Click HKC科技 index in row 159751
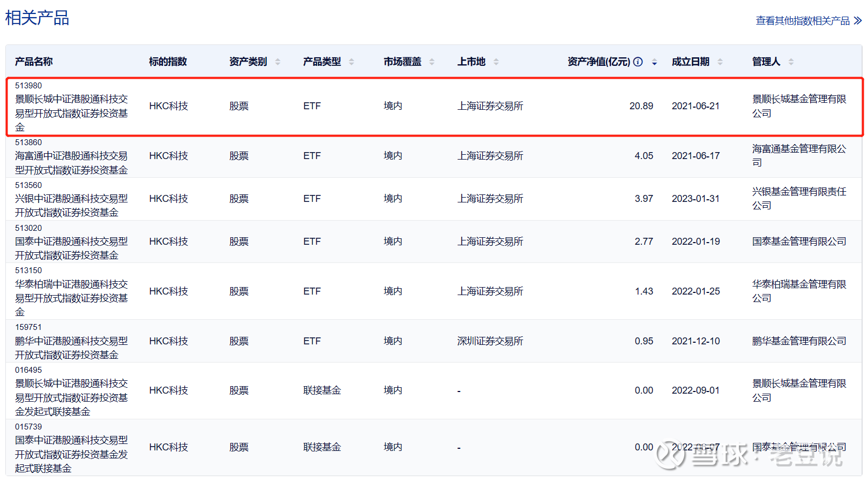Image resolution: width=868 pixels, height=482 pixels. tap(168, 341)
